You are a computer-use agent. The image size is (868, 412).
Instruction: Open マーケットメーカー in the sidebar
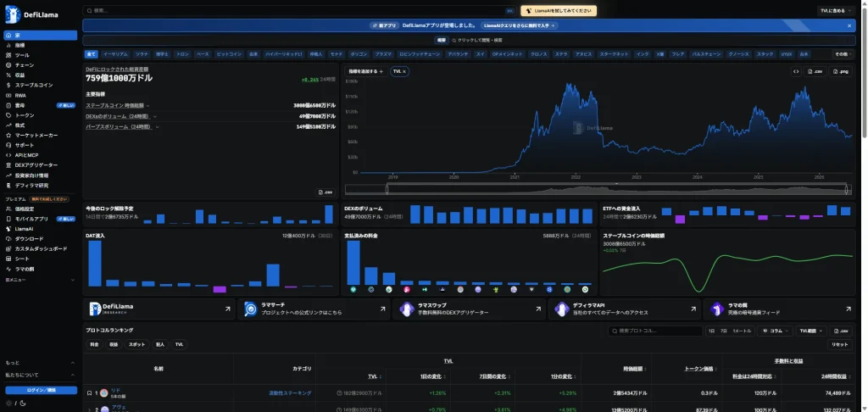41,135
